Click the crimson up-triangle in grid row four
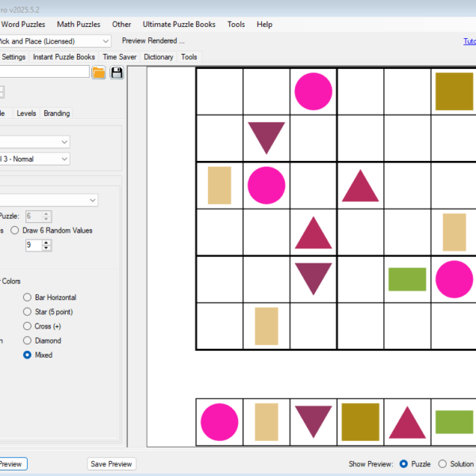The image size is (476, 476). click(x=313, y=232)
